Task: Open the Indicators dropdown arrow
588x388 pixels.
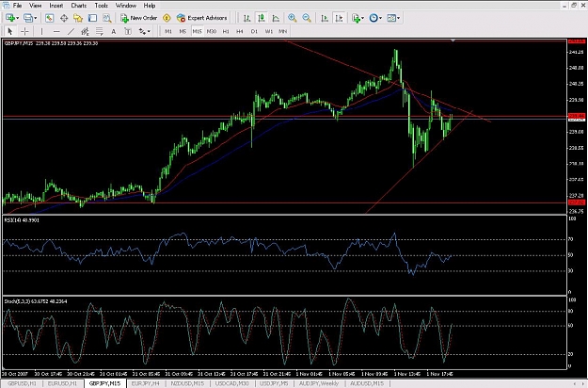Action: pyautogui.click(x=362, y=18)
